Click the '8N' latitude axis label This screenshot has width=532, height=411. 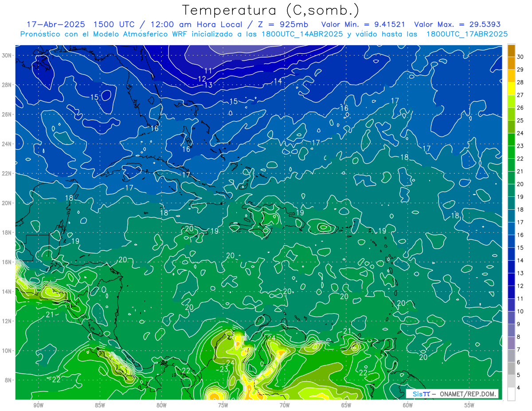click(x=8, y=380)
